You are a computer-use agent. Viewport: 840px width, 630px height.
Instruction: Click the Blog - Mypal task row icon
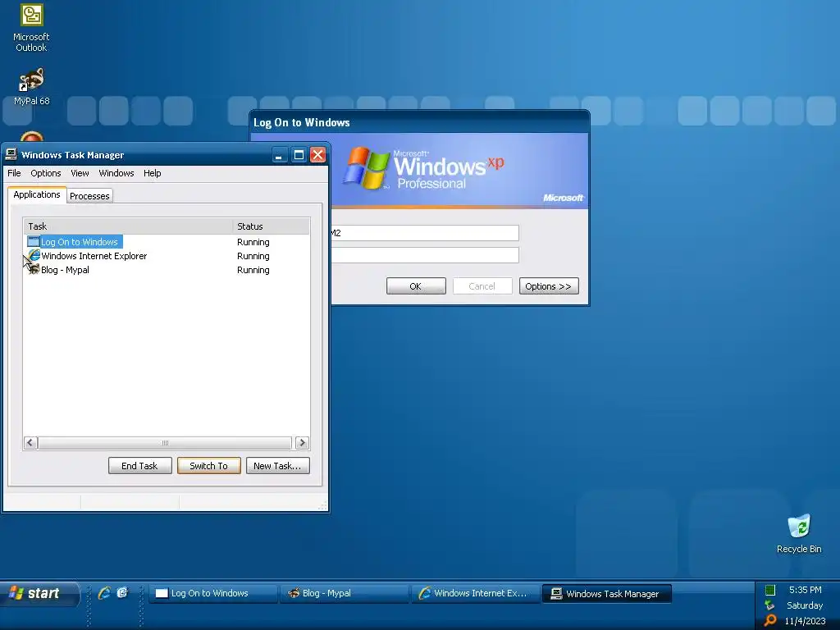(34, 269)
